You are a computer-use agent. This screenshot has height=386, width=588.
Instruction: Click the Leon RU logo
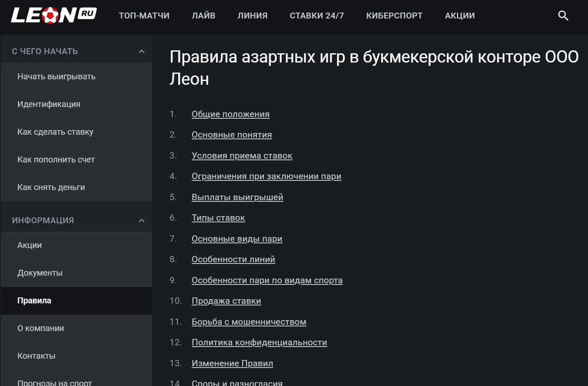point(54,16)
